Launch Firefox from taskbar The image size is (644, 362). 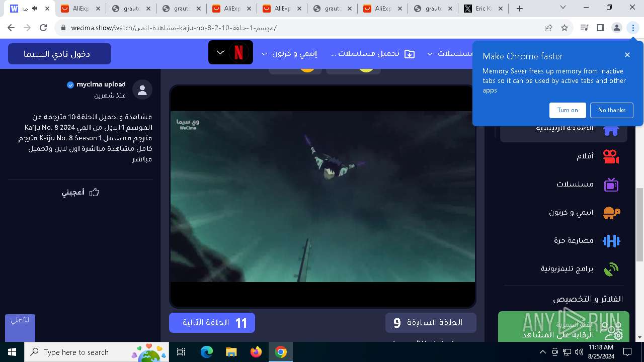click(256, 352)
